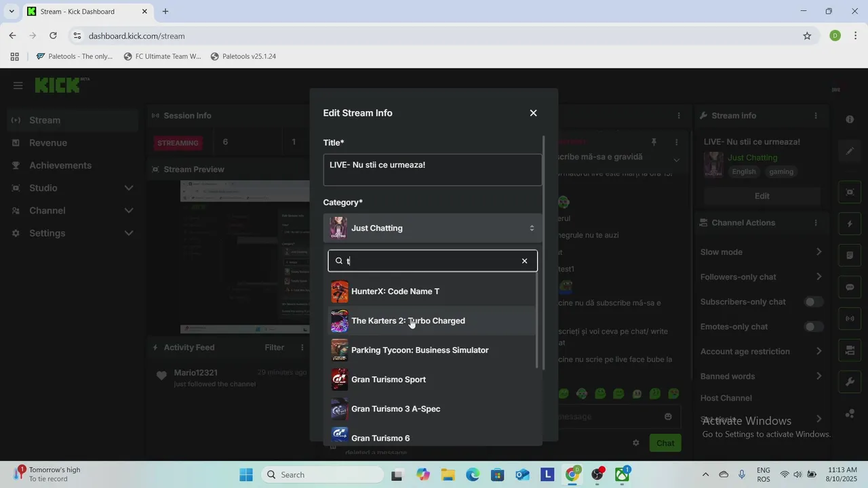Open Chrome apps grid in bookmarks bar
The image size is (868, 488).
pos(14,56)
